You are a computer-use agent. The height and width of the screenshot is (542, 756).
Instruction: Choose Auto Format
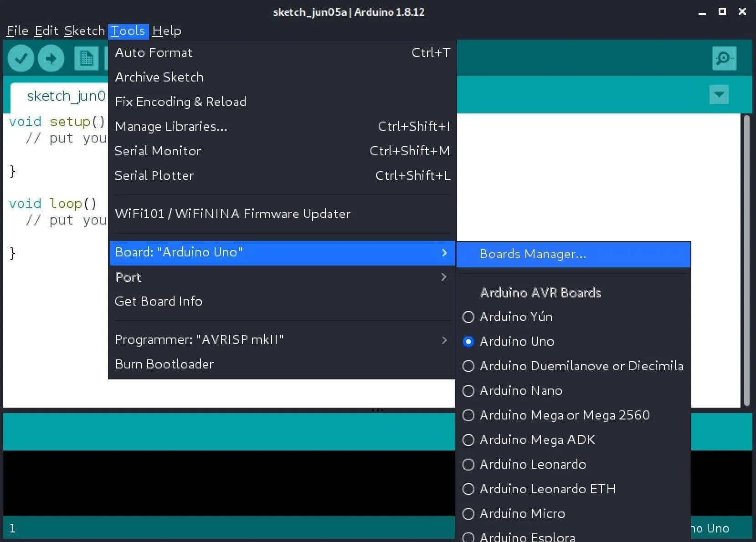coord(283,53)
